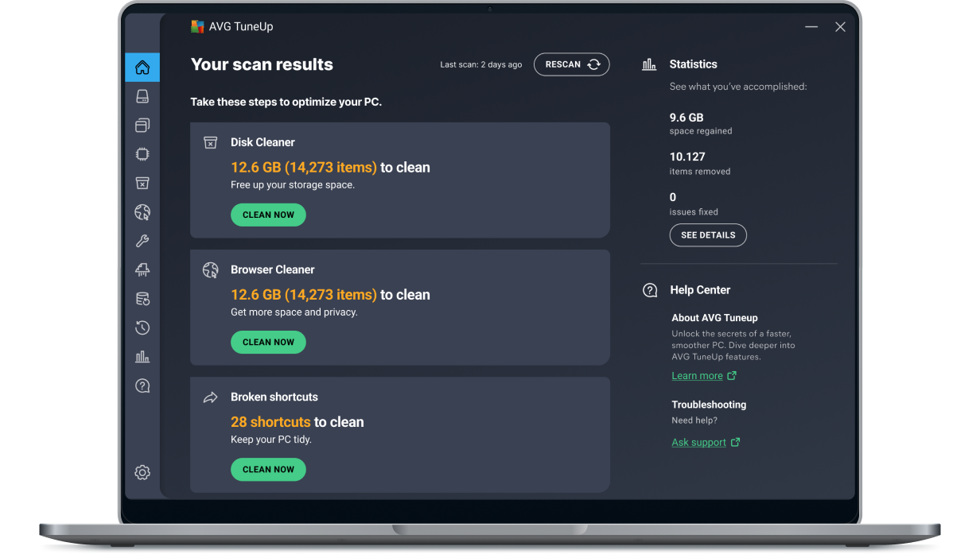Click 'Get more space and privacy.' text
This screenshot has width=980, height=554.
tap(294, 312)
